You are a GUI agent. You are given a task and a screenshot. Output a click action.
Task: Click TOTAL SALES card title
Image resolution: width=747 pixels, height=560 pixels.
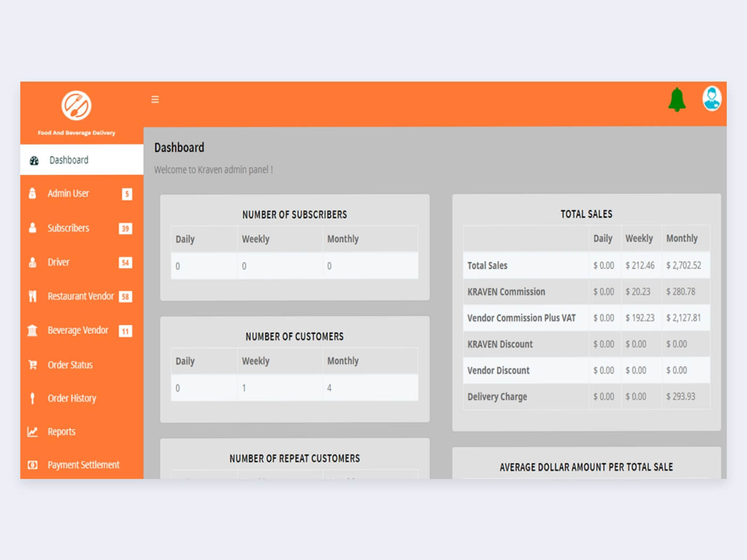click(586, 214)
